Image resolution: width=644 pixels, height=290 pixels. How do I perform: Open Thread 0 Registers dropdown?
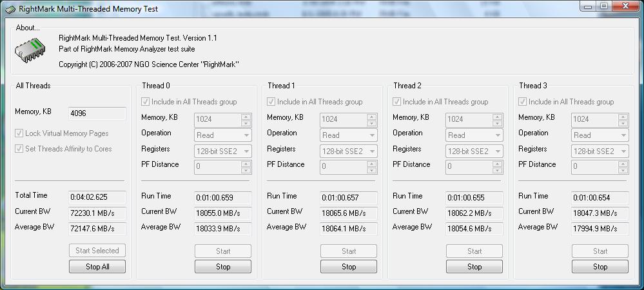pyautogui.click(x=222, y=151)
